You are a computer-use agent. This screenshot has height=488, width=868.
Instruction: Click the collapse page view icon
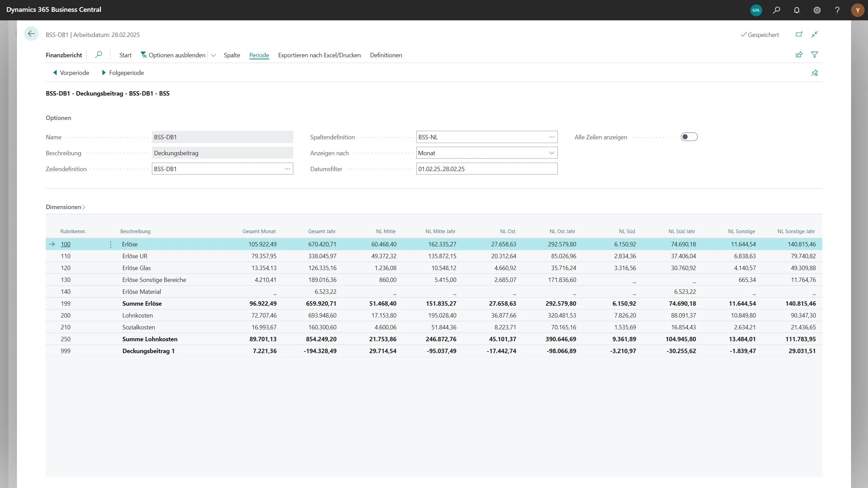click(814, 34)
